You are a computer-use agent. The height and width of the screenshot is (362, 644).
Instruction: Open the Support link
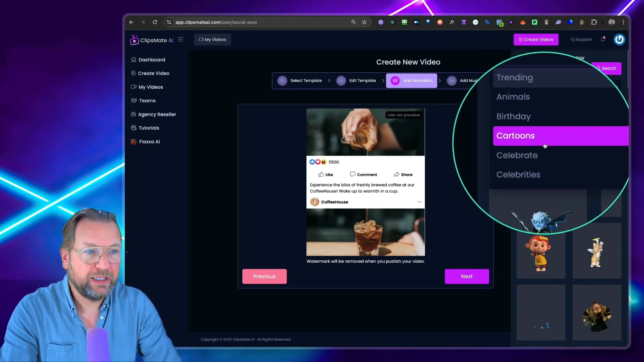pyautogui.click(x=581, y=39)
